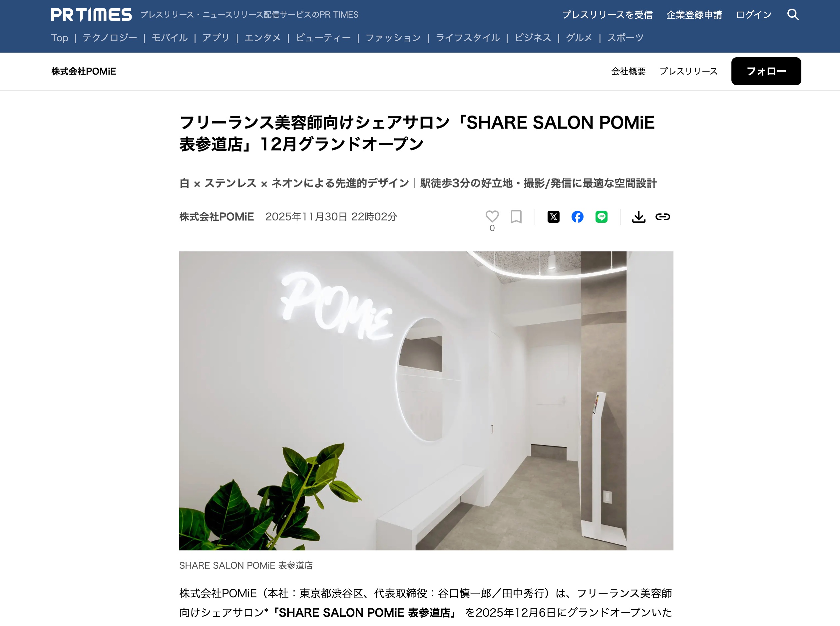Follow 株式会社POMiE with フォロー button
Image resolution: width=840 pixels, height=626 pixels.
766,71
